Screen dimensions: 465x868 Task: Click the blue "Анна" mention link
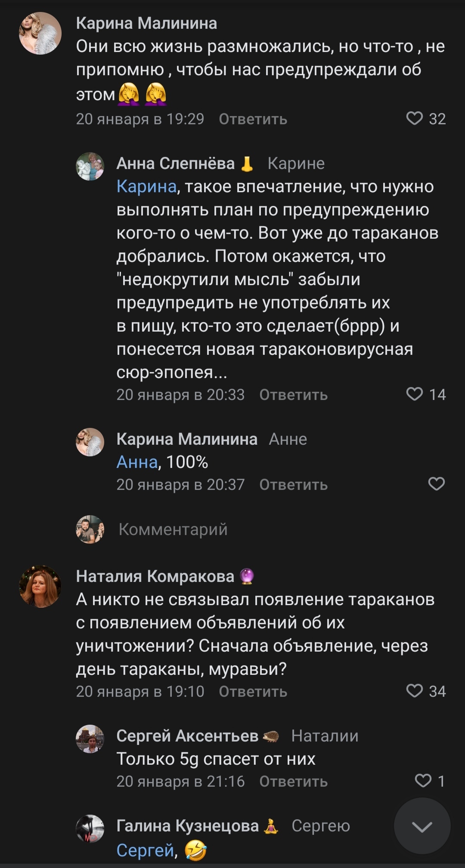(137, 462)
